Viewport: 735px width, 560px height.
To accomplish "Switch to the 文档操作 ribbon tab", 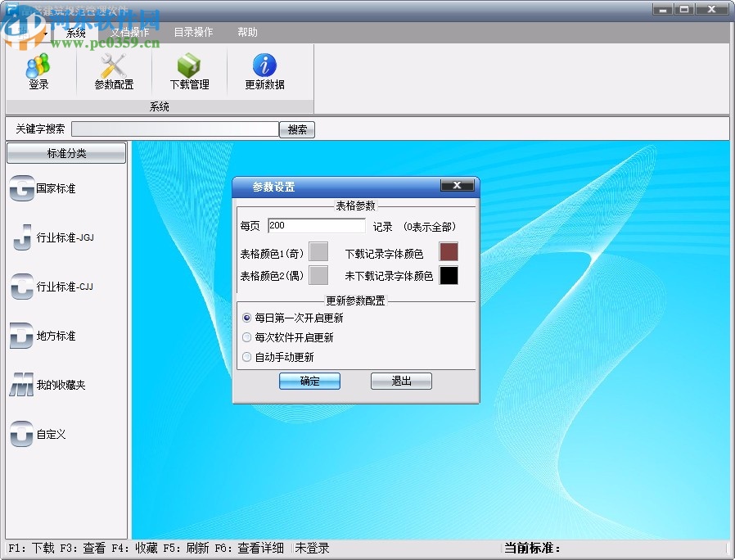I will click(x=130, y=33).
